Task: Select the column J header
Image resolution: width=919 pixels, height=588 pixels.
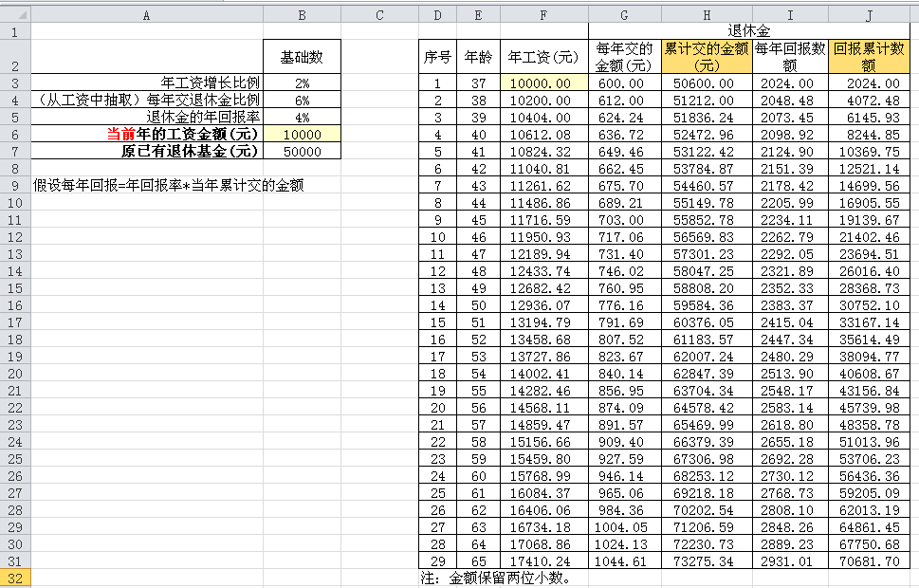Action: pos(869,15)
